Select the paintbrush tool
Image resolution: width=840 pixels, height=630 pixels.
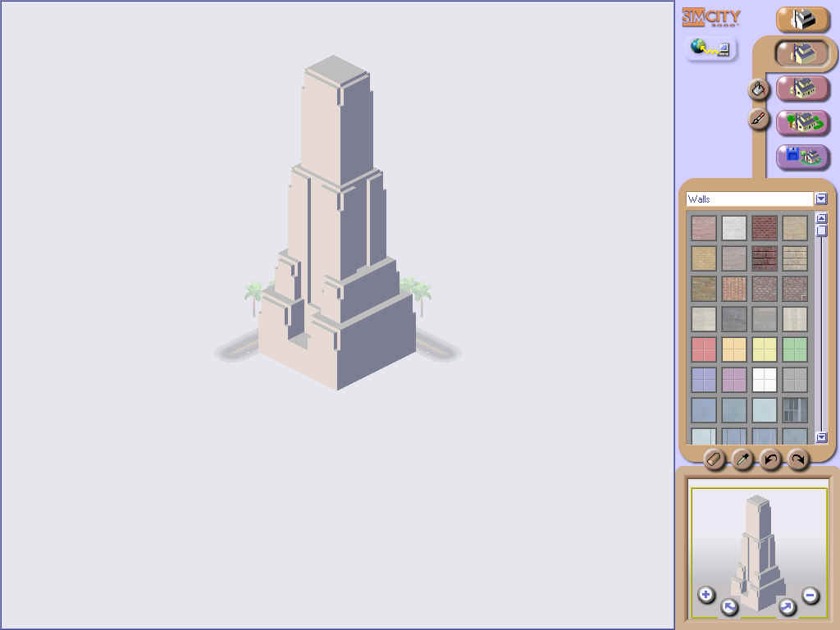click(759, 120)
